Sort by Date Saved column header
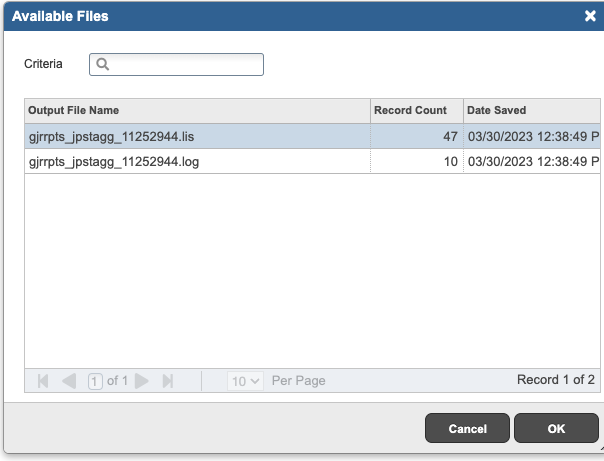 tap(530, 110)
